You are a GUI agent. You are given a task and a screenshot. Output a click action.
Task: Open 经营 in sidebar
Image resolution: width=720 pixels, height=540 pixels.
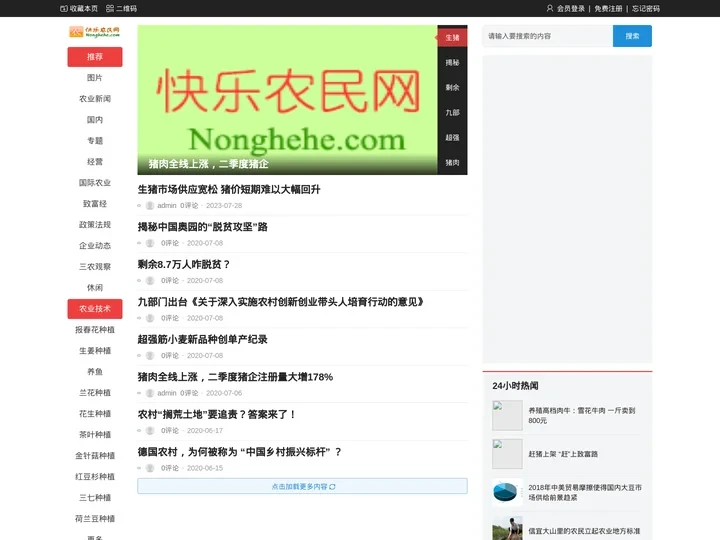(x=95, y=162)
